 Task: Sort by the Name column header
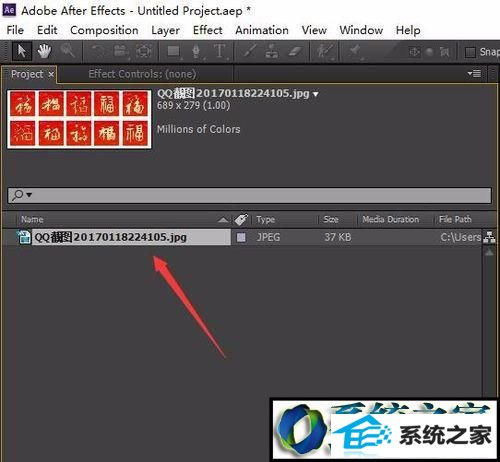[x=32, y=219]
